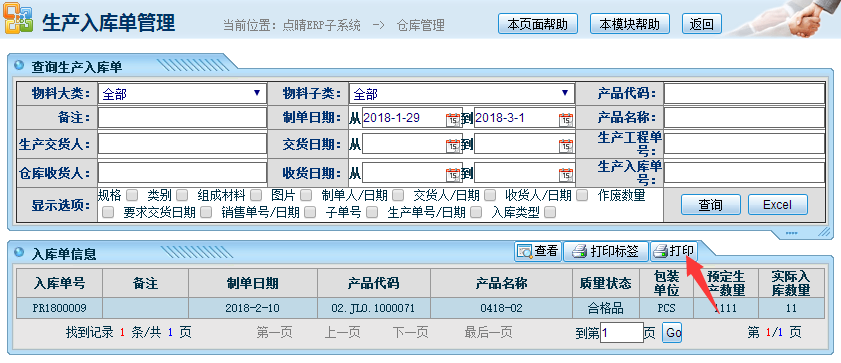Open 本页面帮助 help page
Image resolution: width=841 pixels, height=363 pixels.
point(538,24)
